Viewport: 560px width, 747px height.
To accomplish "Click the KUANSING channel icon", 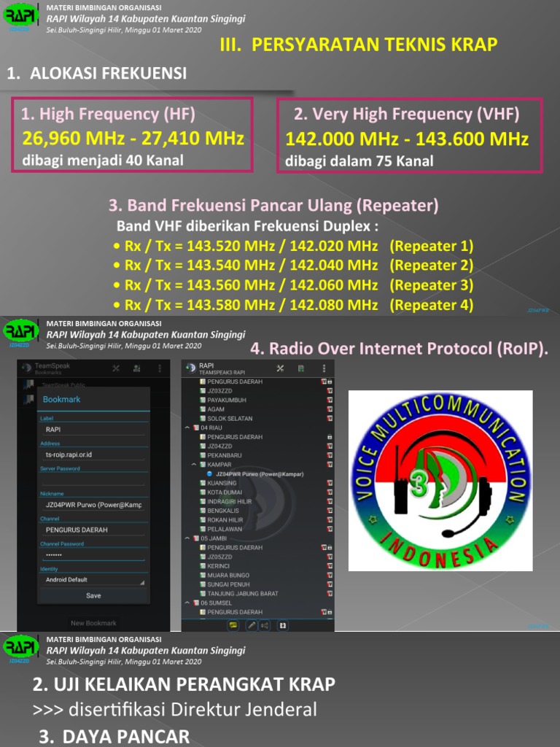I will [203, 483].
